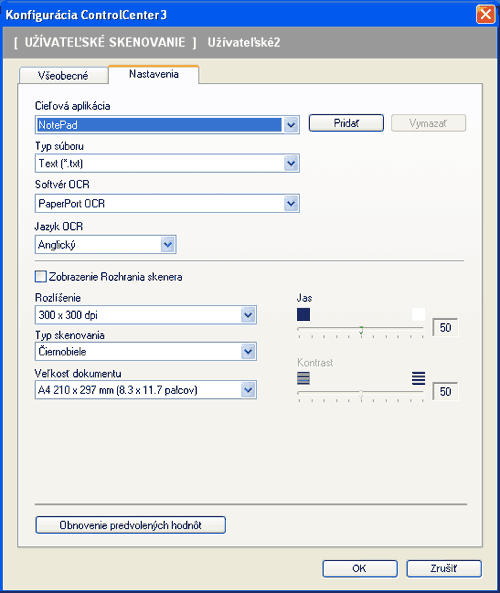Select the Nastavenia tab
Image resolution: width=500 pixels, height=593 pixels.
[154, 74]
